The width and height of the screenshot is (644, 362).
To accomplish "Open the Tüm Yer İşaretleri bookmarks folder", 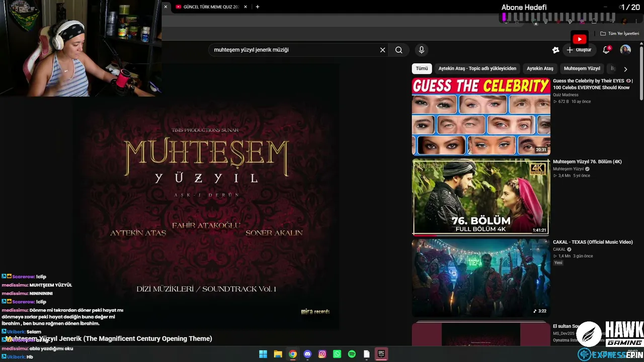I will pos(619,34).
